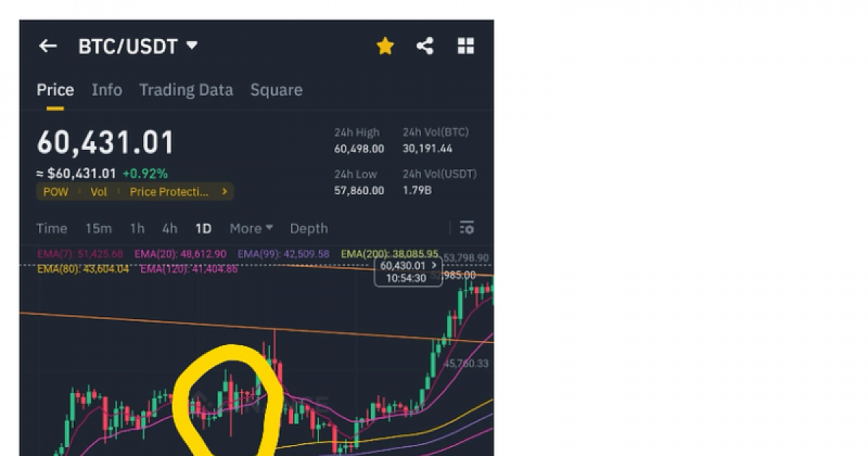Open chart settings icon beside Depth
This screenshot has width=868, height=456.
coord(467,228)
